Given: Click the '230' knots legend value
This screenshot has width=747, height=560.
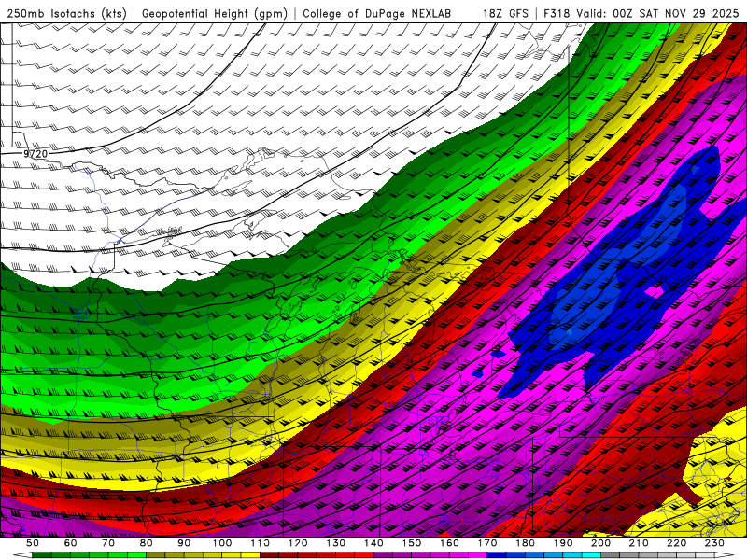Looking at the screenshot, I should pos(714,543).
